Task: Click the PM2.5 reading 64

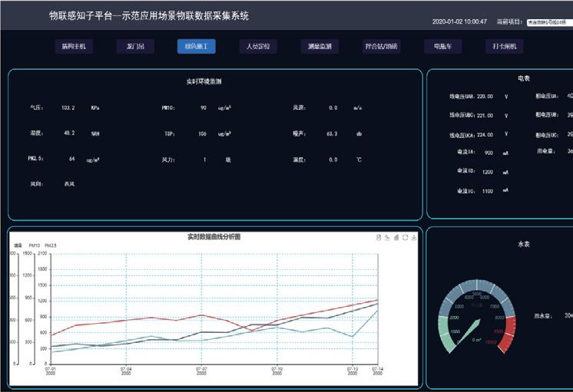Action: [x=72, y=159]
